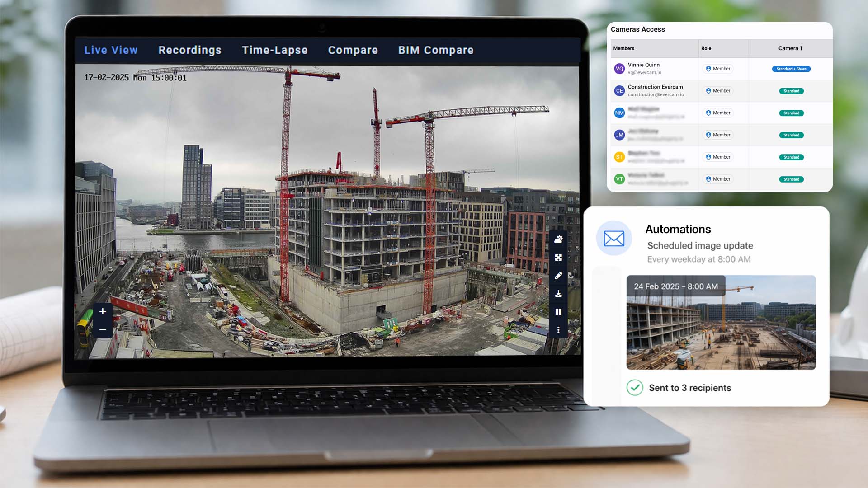Screen dimensions: 868x488
Task: Enter fullscreen with the expand arrows icon
Action: 558,258
